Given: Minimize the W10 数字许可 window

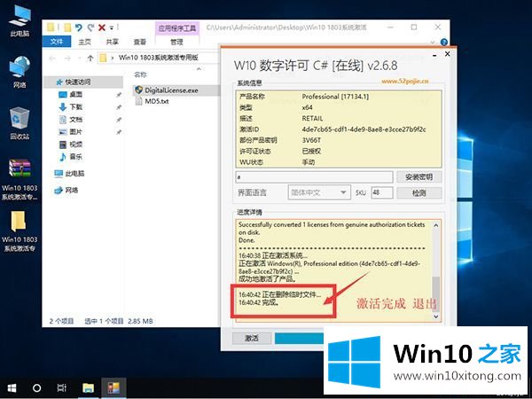Looking at the screenshot, I should pos(434,55).
